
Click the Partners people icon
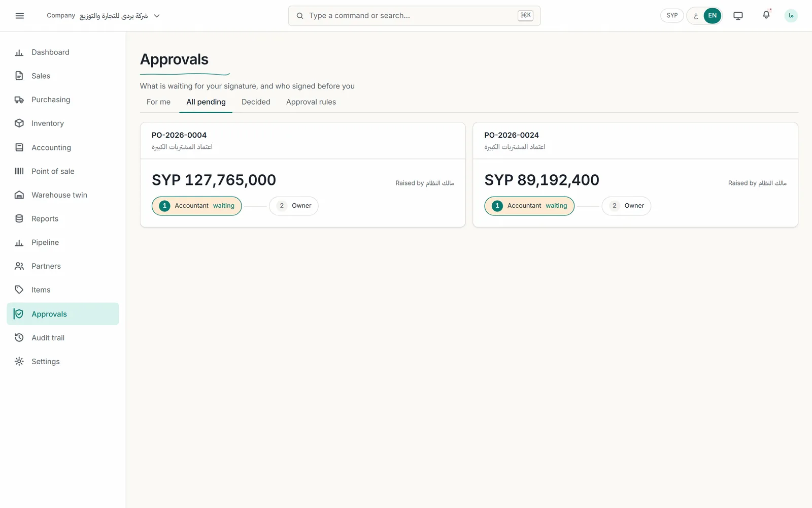point(19,266)
